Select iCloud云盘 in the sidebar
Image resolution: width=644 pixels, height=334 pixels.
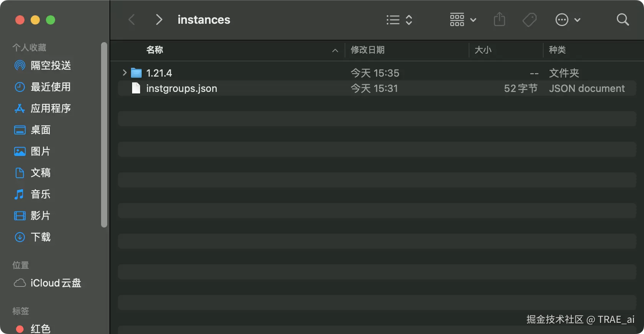pos(56,283)
